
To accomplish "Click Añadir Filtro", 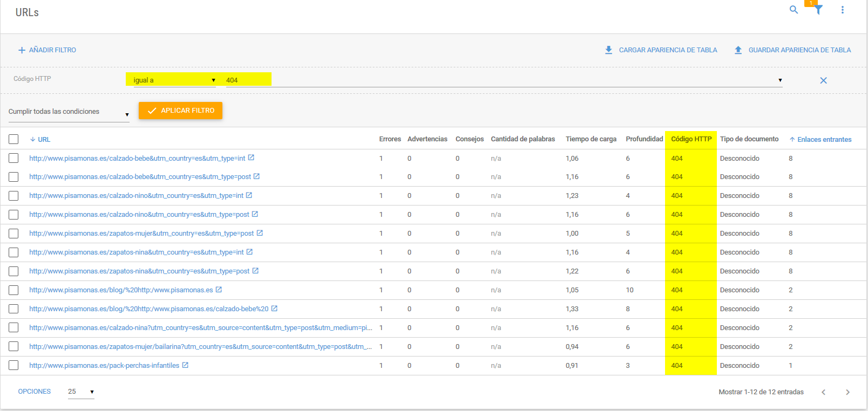I will tap(47, 50).
